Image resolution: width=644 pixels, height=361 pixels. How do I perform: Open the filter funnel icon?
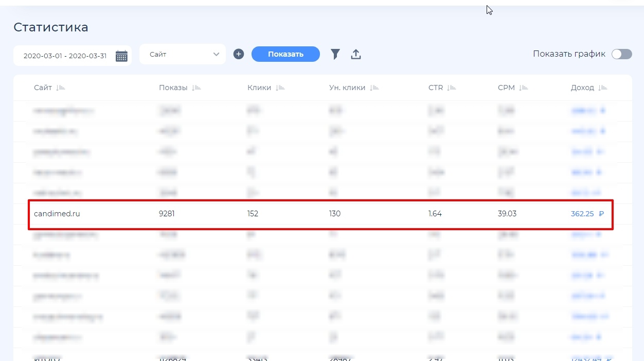(335, 54)
